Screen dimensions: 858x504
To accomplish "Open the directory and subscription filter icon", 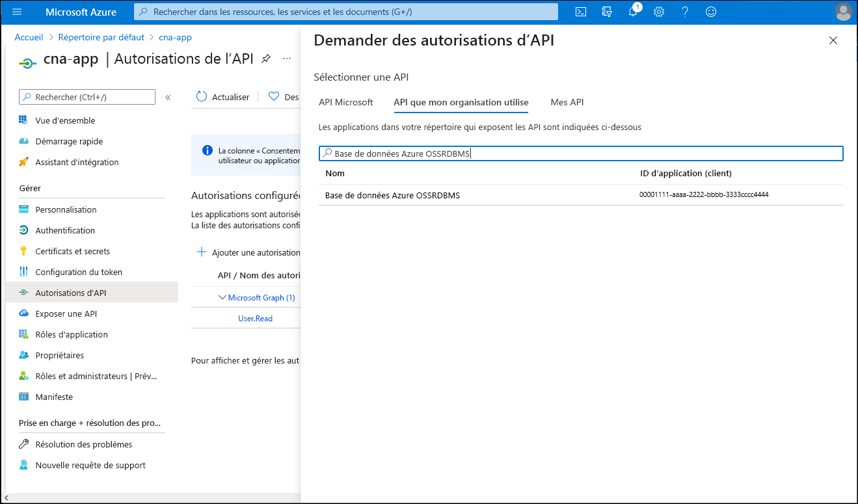I will pyautogui.click(x=607, y=12).
